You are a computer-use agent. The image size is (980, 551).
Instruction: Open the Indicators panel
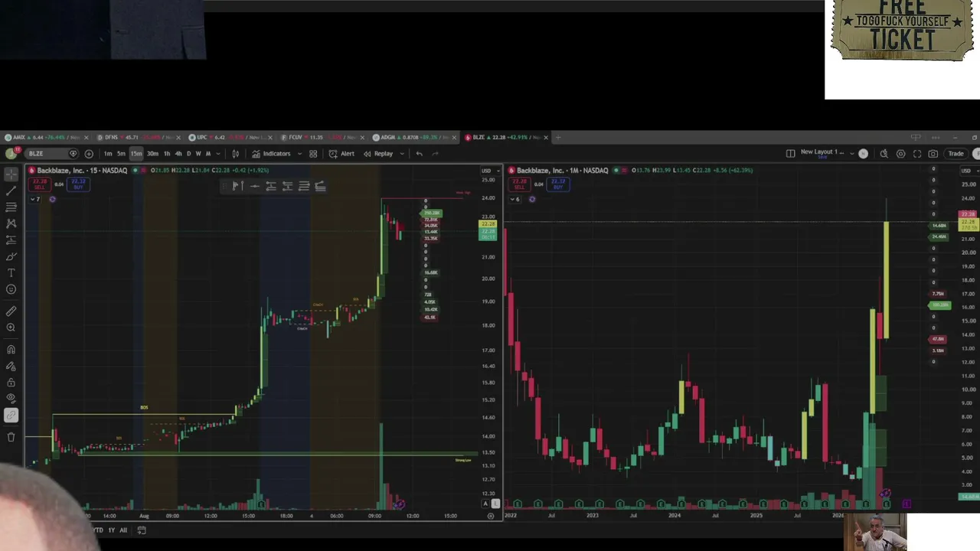tap(272, 154)
